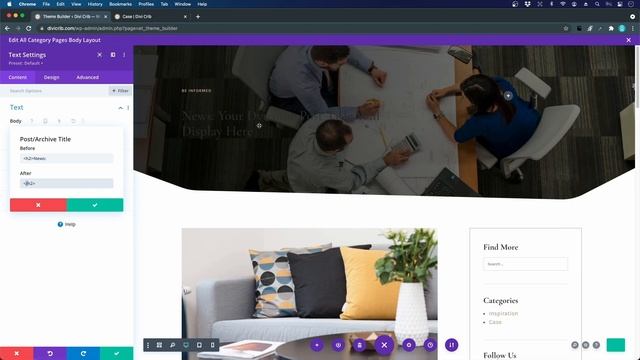Viewport: 640px width, 360px height.
Task: Open the macOS Window menu
Action: [182, 4]
